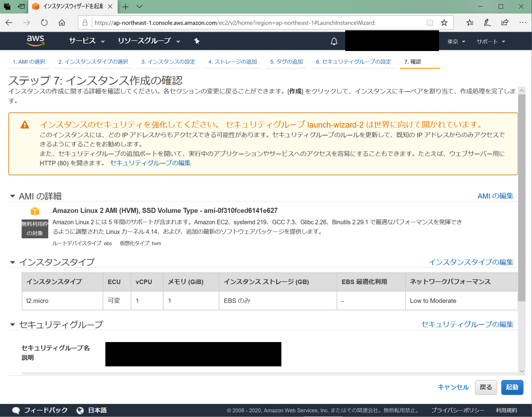Click the add notes pen icon
The width and height of the screenshot is (532, 417).
pos(487,23)
